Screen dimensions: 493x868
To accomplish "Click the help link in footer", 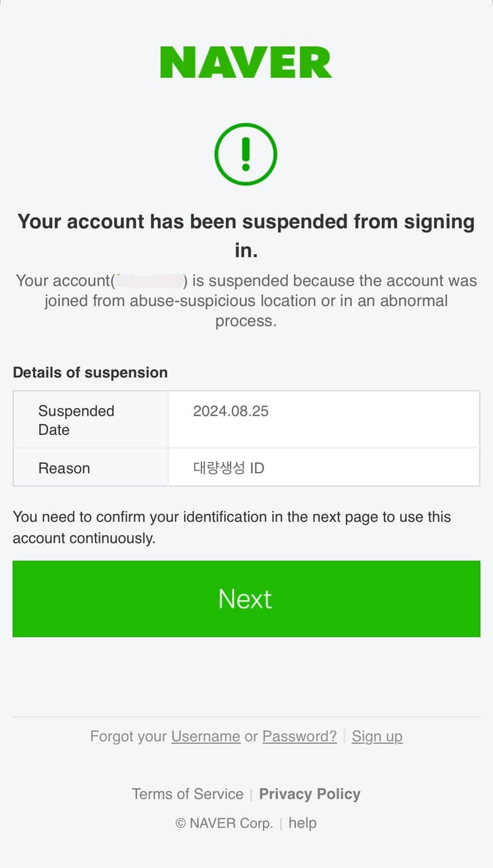I will 302,823.
